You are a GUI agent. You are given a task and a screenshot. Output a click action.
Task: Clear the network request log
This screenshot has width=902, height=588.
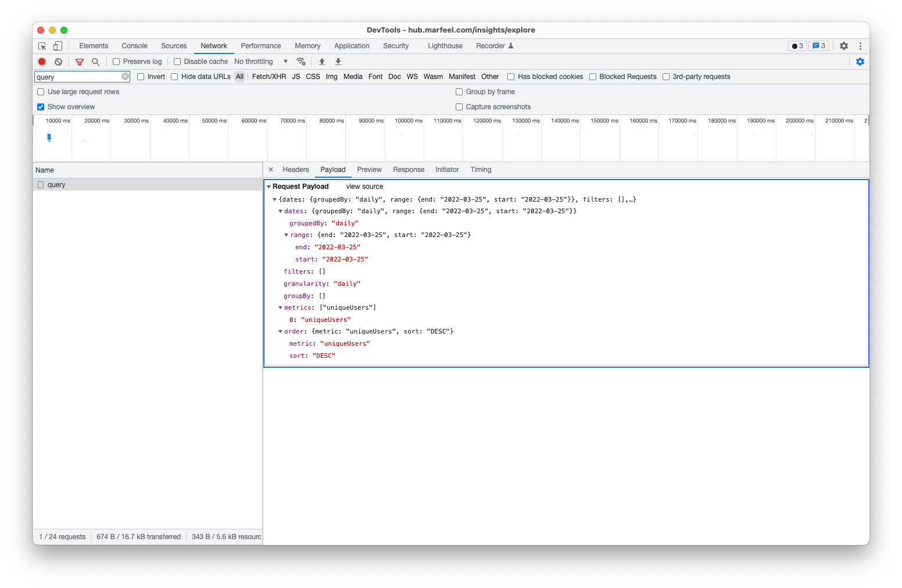(x=58, y=62)
